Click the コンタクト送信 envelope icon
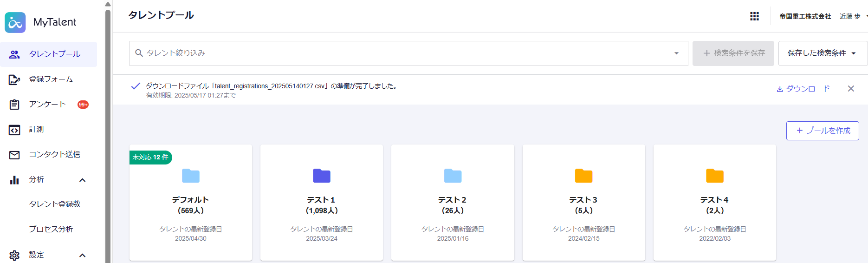 pos(14,155)
